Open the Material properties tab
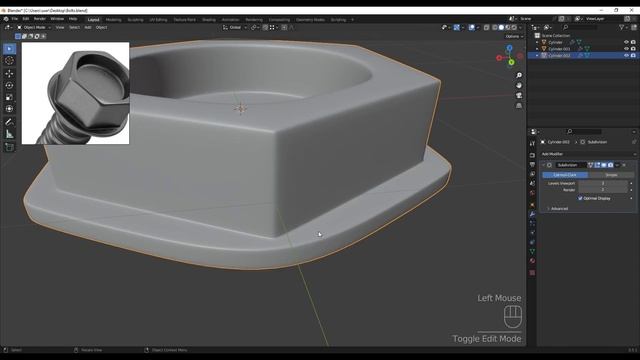 (532, 261)
